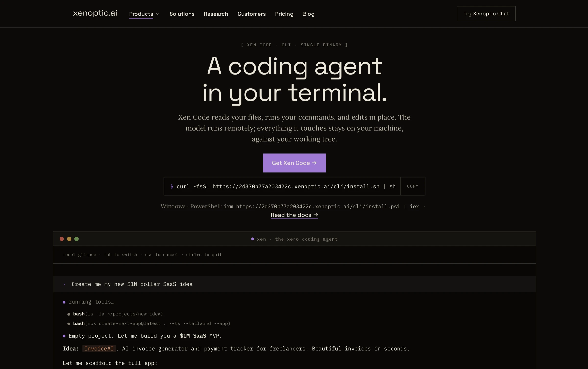Viewport: 588px width, 369px height.
Task: Click the prompt chevron before Create me
Action: coord(64,284)
